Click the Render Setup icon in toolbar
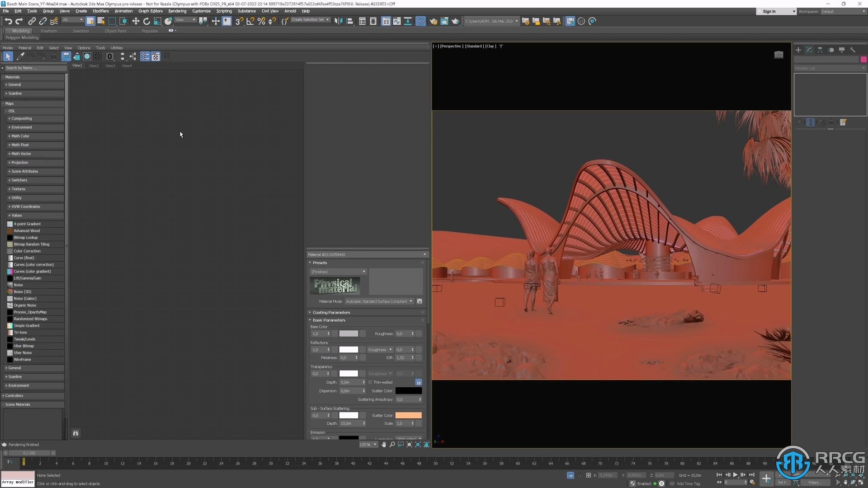Viewport: 868px width, 488px height. click(x=433, y=21)
